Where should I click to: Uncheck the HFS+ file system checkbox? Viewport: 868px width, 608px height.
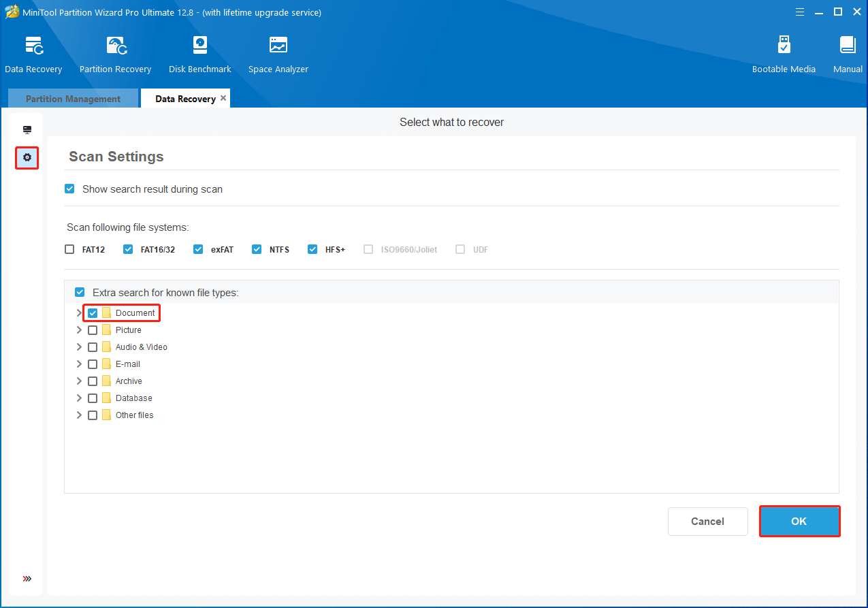click(312, 249)
